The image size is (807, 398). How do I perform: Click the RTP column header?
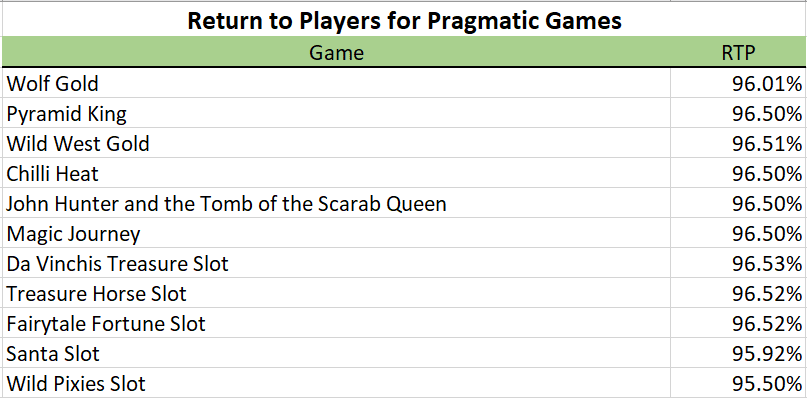(738, 52)
